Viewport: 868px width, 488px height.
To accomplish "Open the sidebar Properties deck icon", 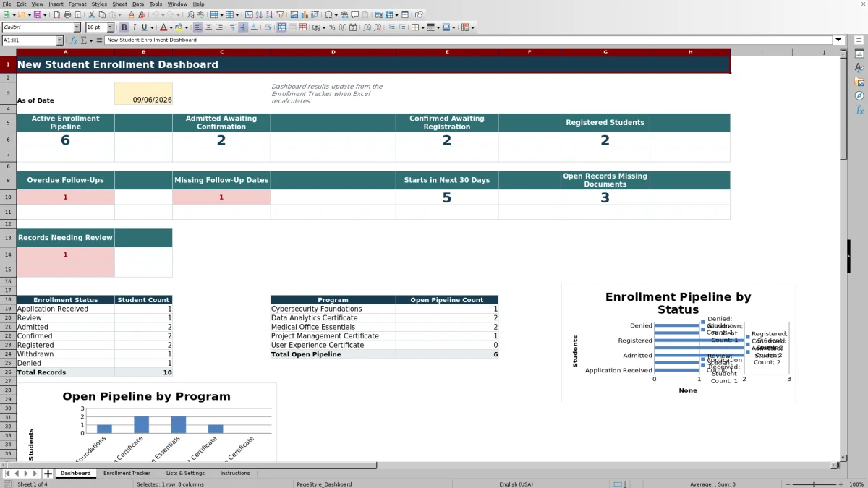I will click(859, 54).
